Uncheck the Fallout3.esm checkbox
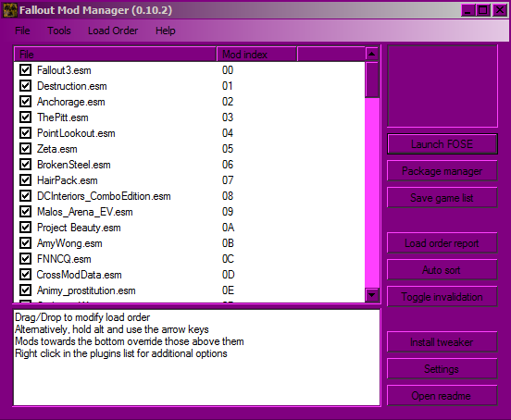Screen dimensions: 511x420 tap(25, 70)
